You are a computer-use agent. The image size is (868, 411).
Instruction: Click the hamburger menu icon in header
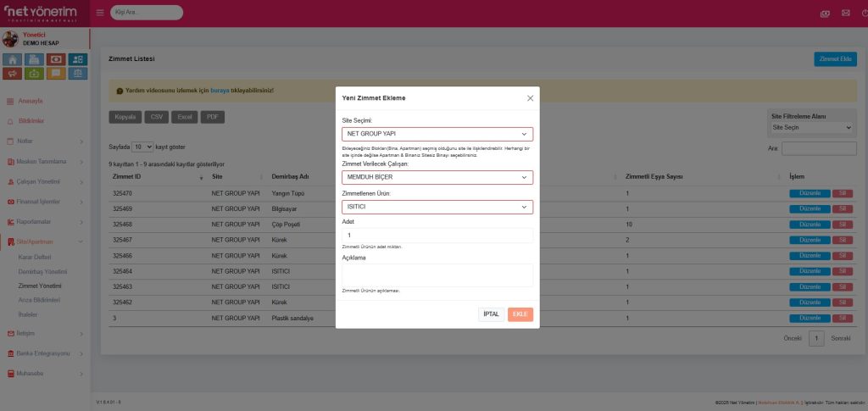tap(100, 13)
